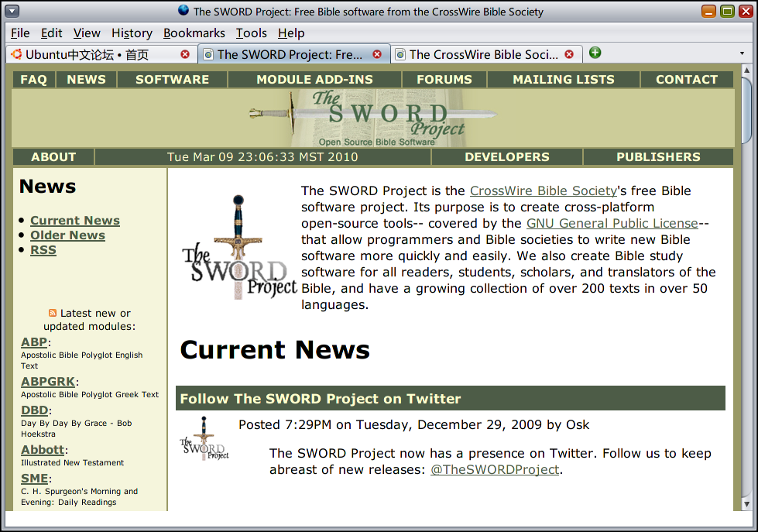The height and width of the screenshot is (532, 758).
Task: Open the Tools menu
Action: click(x=251, y=33)
